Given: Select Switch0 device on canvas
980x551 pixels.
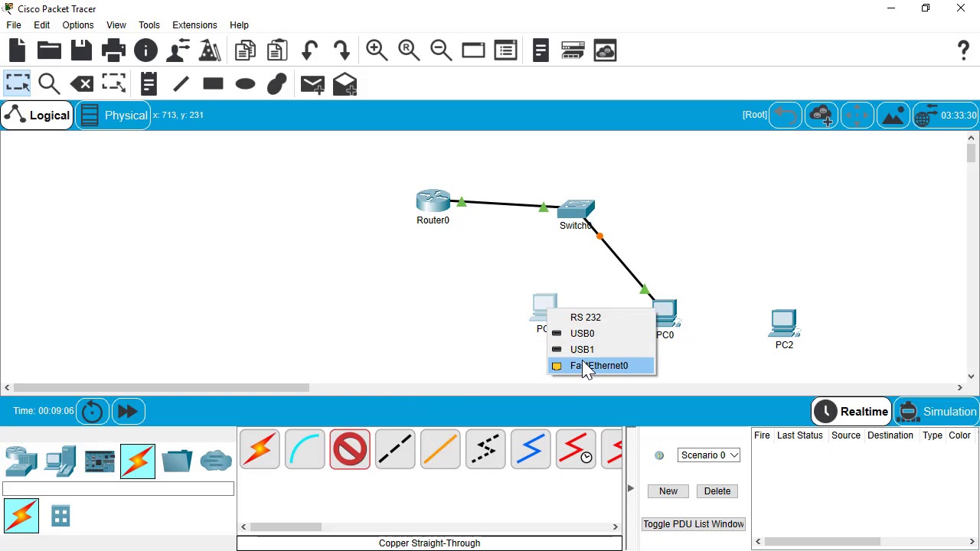Looking at the screenshot, I should 577,210.
